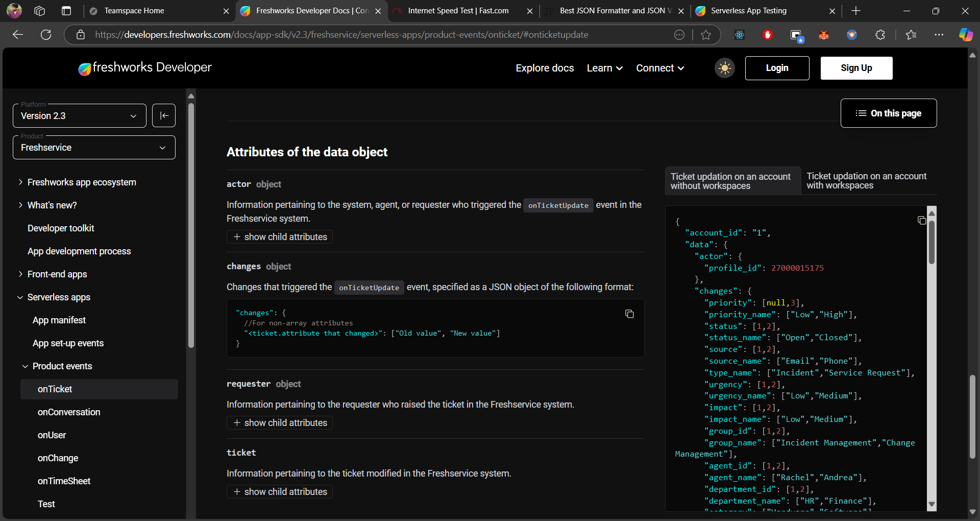Open the On this page menu

pos(889,113)
